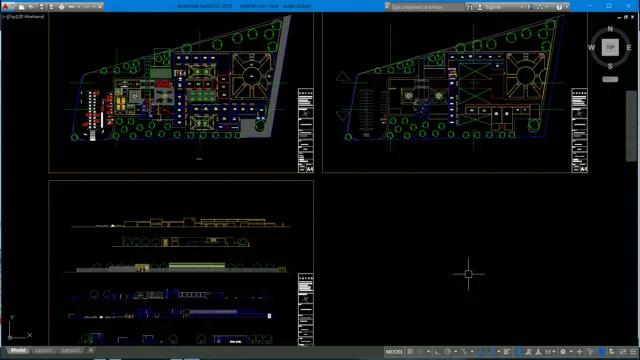640x360 pixels.
Task: Restore the drawing document window
Action: click(x=626, y=17)
